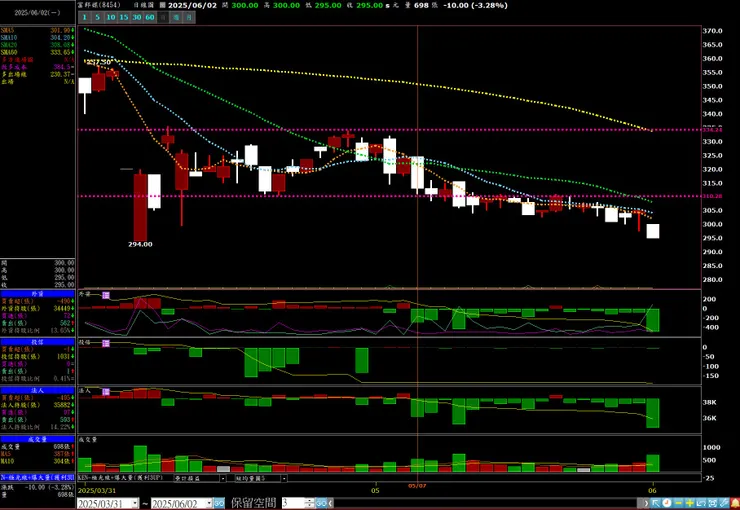Switch to the 5-minute chart period

tap(98, 17)
